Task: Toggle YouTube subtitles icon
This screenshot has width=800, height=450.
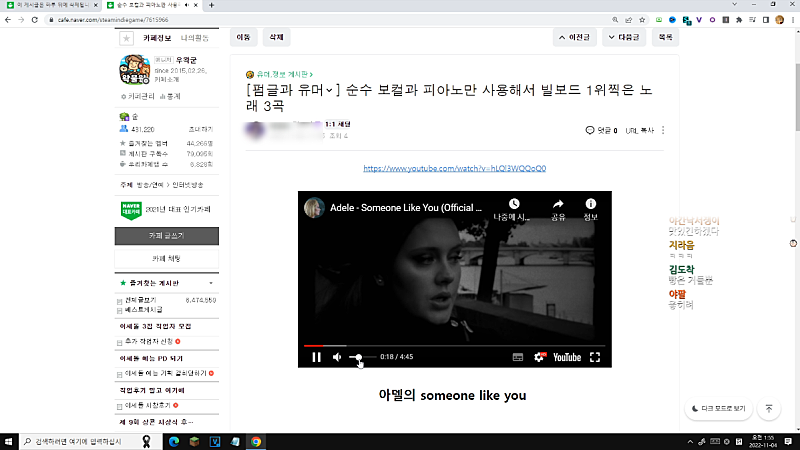Action: (518, 357)
